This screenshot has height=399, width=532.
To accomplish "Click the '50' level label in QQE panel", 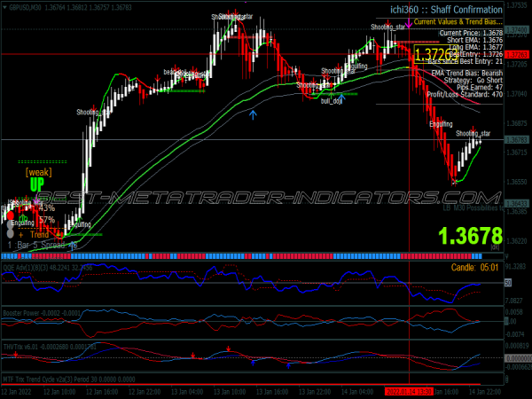I will click(x=508, y=283).
